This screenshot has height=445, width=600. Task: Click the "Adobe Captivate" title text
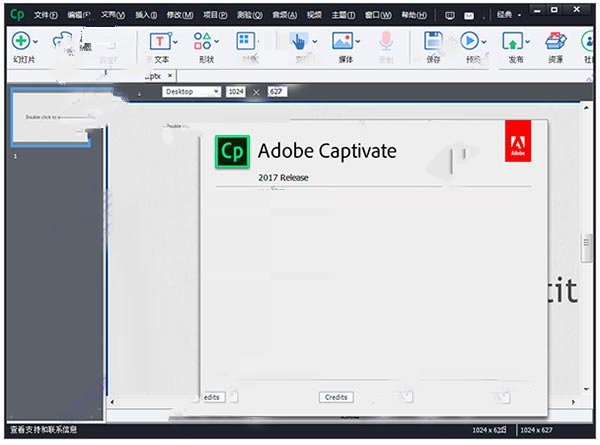point(327,151)
